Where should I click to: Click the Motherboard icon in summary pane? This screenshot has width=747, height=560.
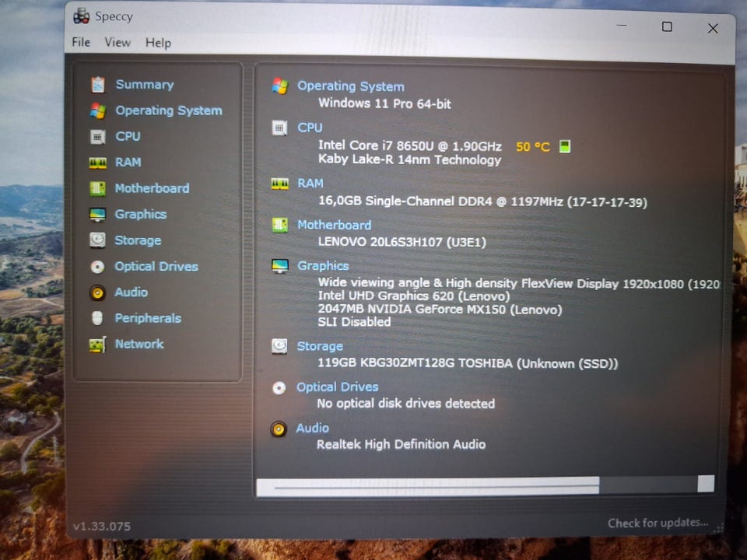click(279, 225)
